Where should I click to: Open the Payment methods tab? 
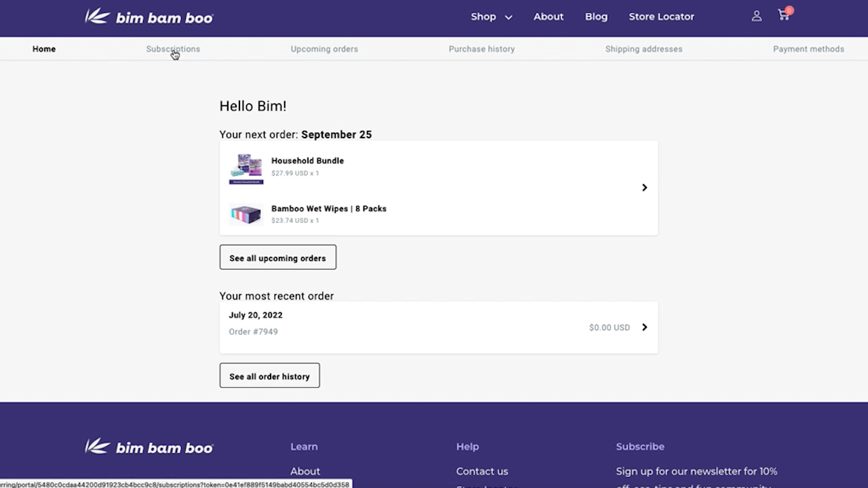pyautogui.click(x=808, y=49)
